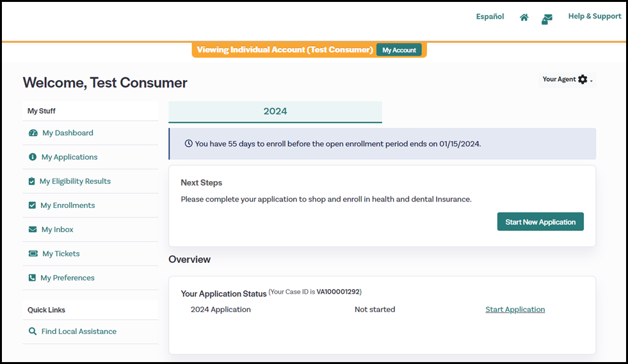Click the My Applications info icon
This screenshot has height=364, width=628.
tap(33, 157)
